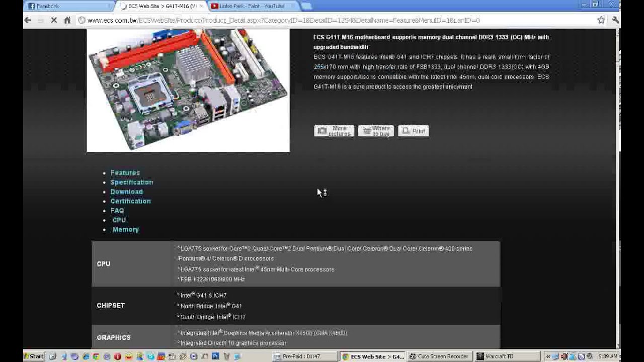Click the FSB 1333/1066/800 MHz line
Viewport: 644px width, 362px height.
211,279
